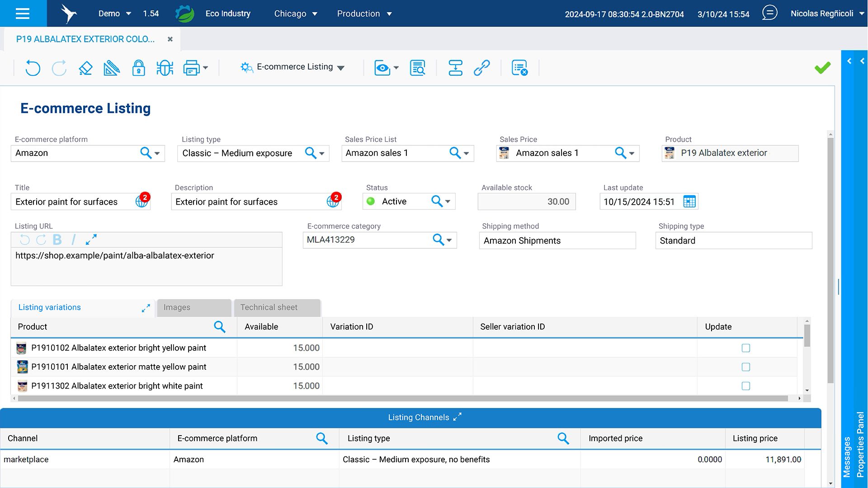Open the hamburger main menu button
868x488 pixels.
point(23,14)
